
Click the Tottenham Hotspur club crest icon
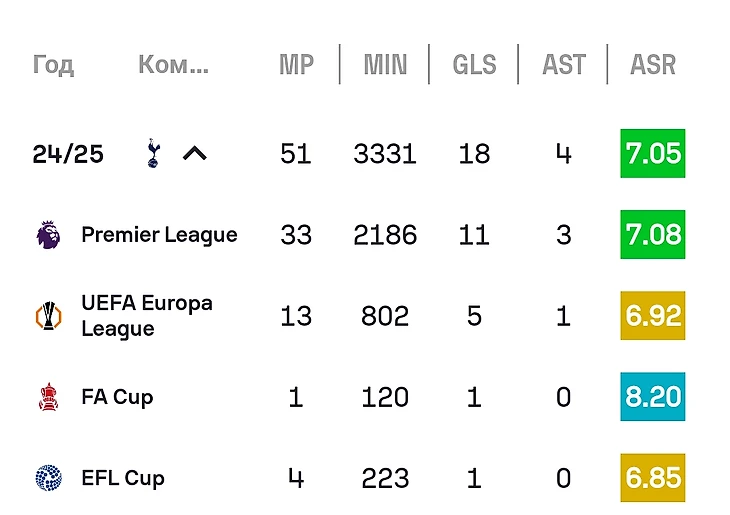[152, 154]
